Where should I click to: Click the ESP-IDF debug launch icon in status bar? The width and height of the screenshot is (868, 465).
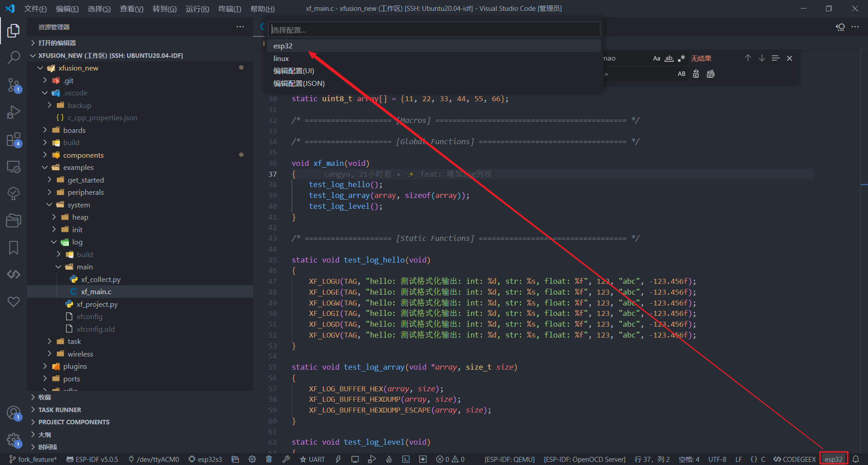[372, 459]
